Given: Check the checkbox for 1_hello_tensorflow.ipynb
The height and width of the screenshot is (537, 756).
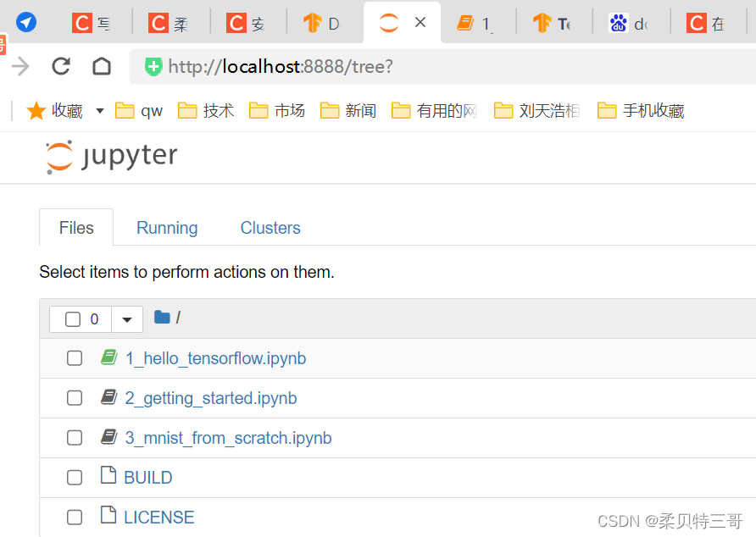Looking at the screenshot, I should pos(74,358).
